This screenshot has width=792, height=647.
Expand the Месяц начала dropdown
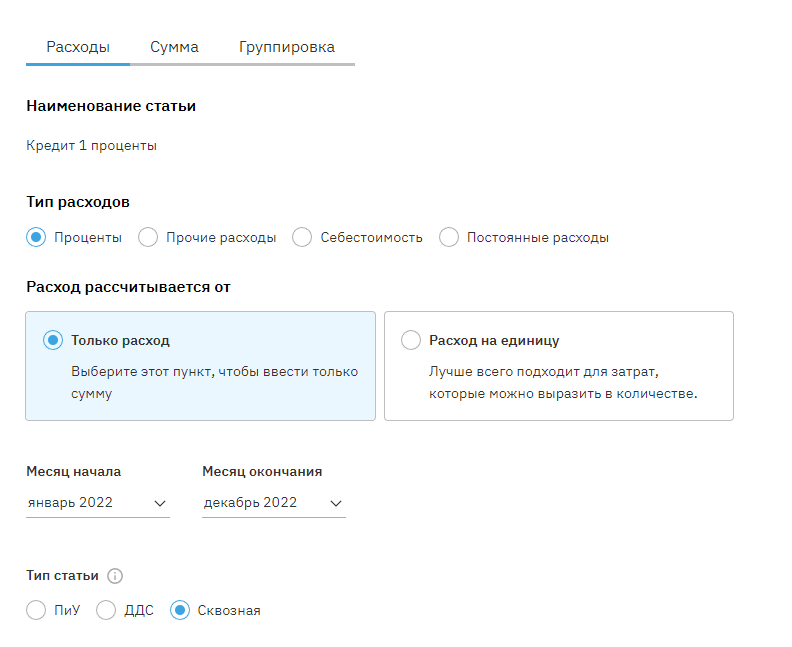[97, 503]
